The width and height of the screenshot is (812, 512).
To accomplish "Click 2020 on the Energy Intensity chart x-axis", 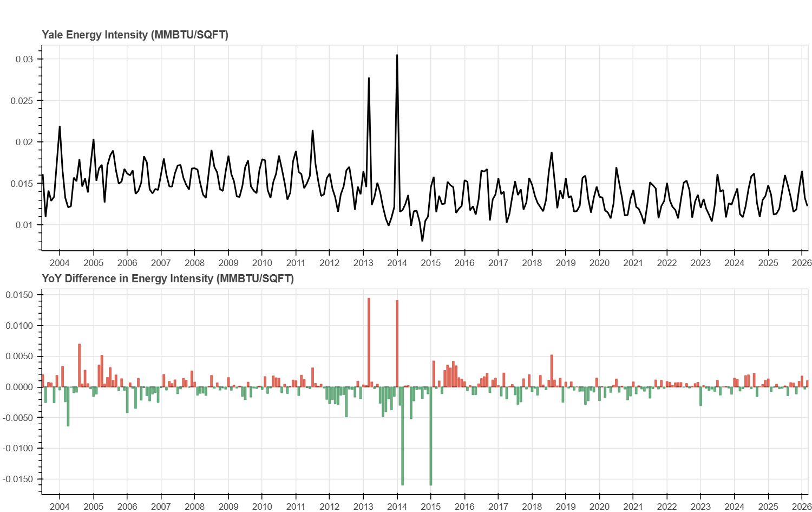I will coord(599,263).
